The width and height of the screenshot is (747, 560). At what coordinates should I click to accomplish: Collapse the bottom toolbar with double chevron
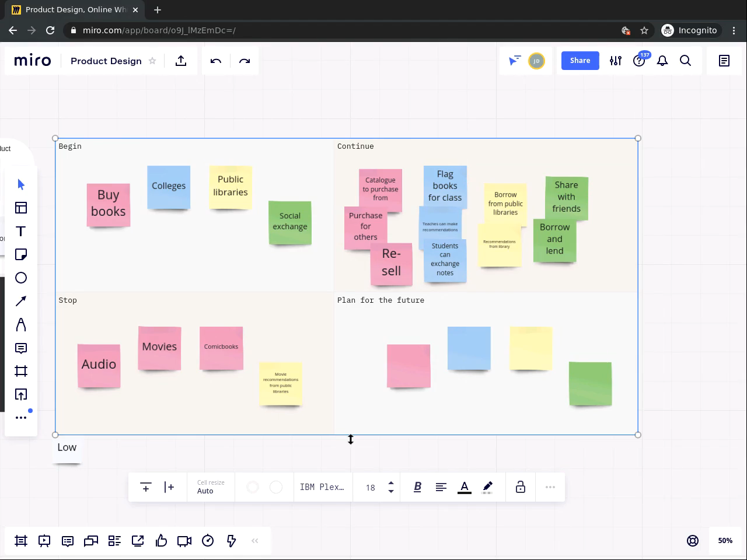point(254,541)
